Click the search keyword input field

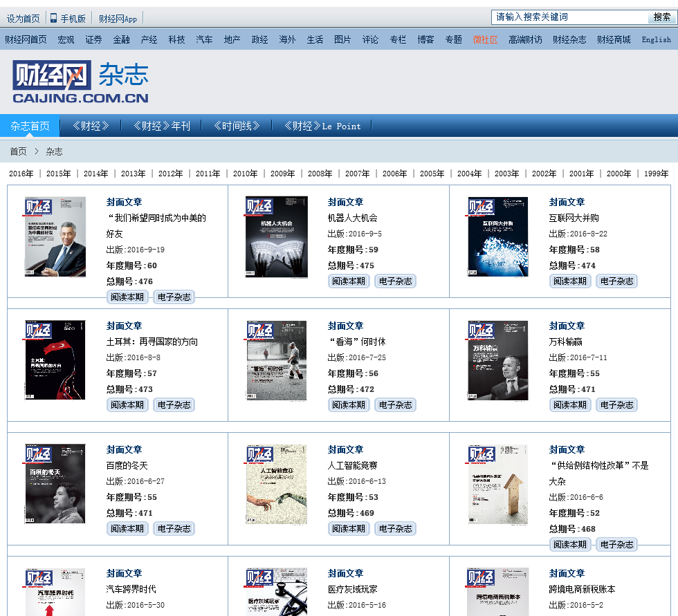(569, 17)
